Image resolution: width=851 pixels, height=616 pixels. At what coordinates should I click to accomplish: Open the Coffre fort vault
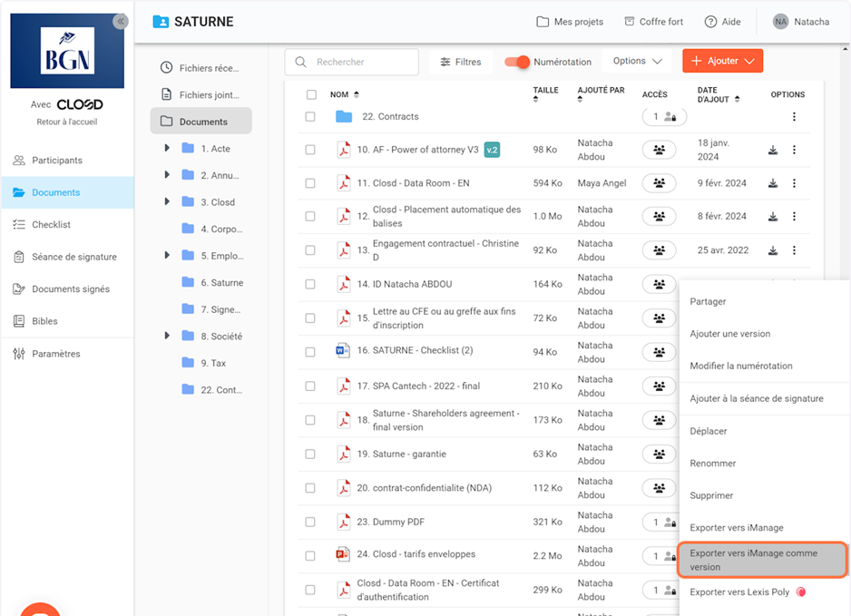point(653,22)
